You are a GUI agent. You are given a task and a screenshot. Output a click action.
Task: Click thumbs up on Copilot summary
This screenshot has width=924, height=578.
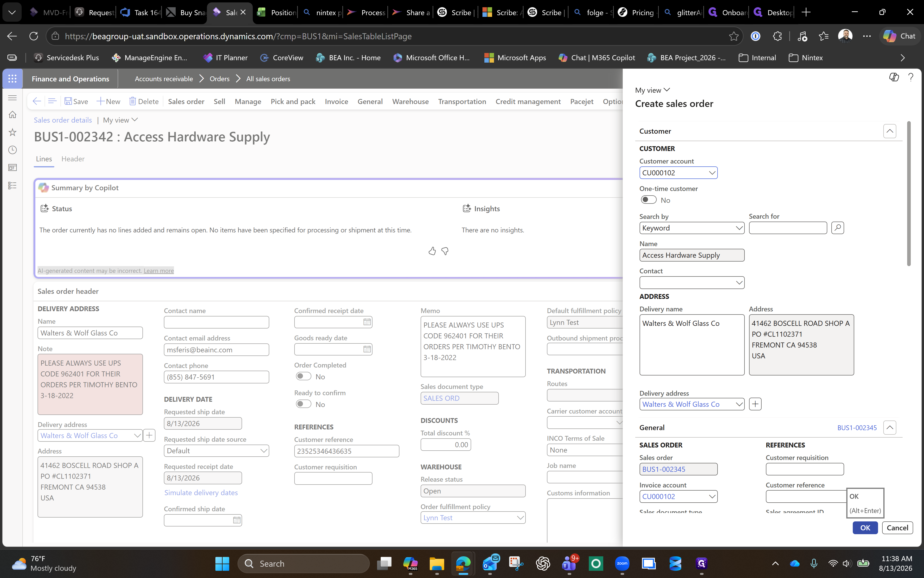tap(432, 251)
